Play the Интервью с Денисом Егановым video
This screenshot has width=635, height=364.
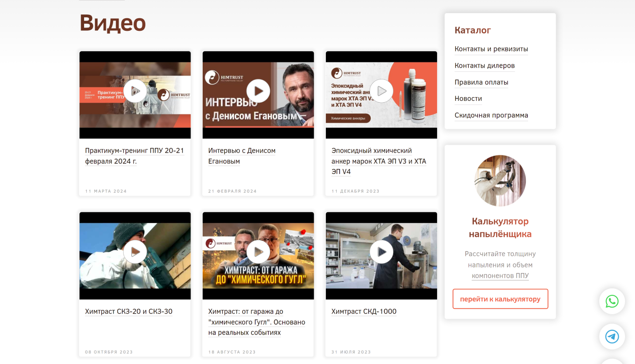tap(258, 91)
